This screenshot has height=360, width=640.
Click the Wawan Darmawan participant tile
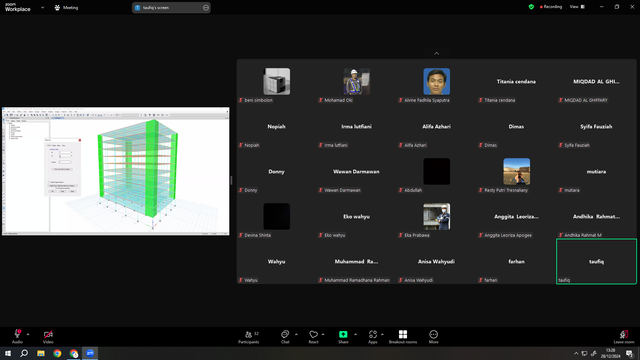[356, 171]
